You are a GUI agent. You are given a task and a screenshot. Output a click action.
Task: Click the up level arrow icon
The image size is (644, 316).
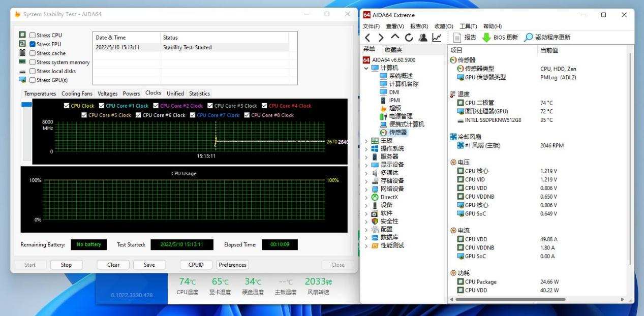(x=395, y=37)
